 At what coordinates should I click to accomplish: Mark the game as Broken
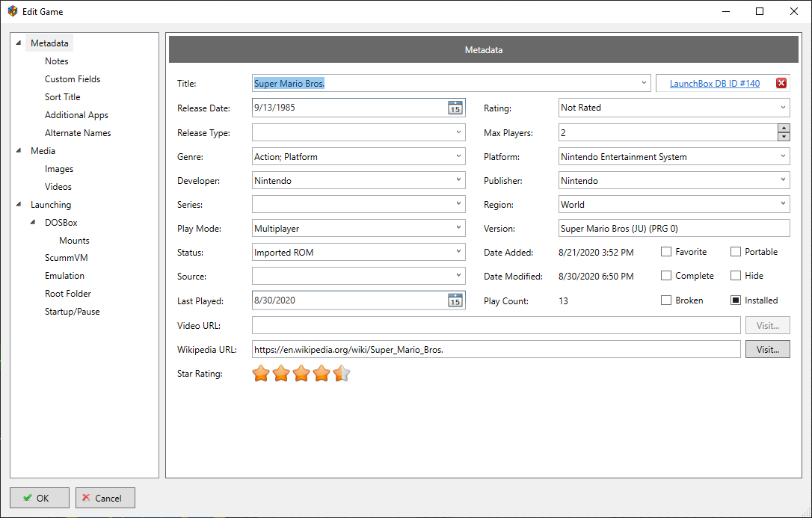[666, 300]
